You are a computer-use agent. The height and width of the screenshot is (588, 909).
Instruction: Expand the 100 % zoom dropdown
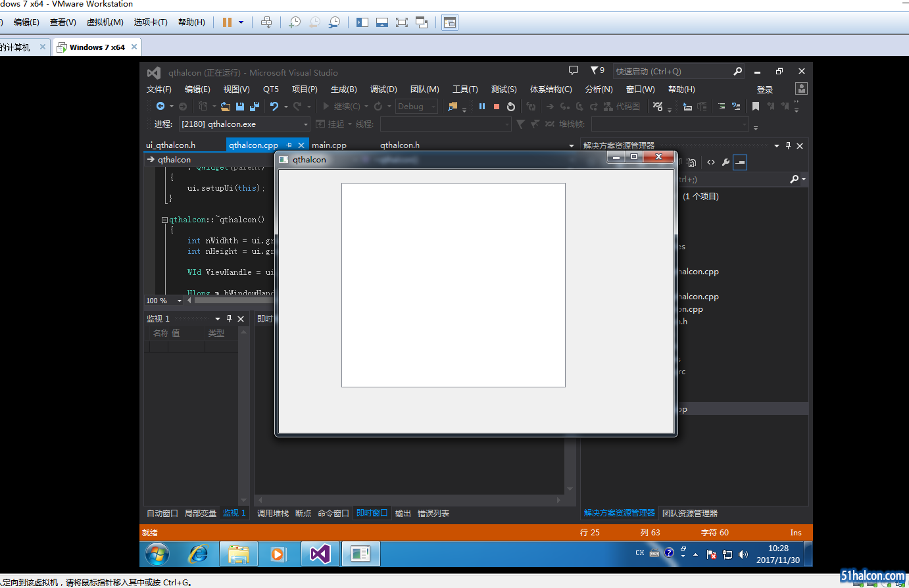tap(180, 301)
